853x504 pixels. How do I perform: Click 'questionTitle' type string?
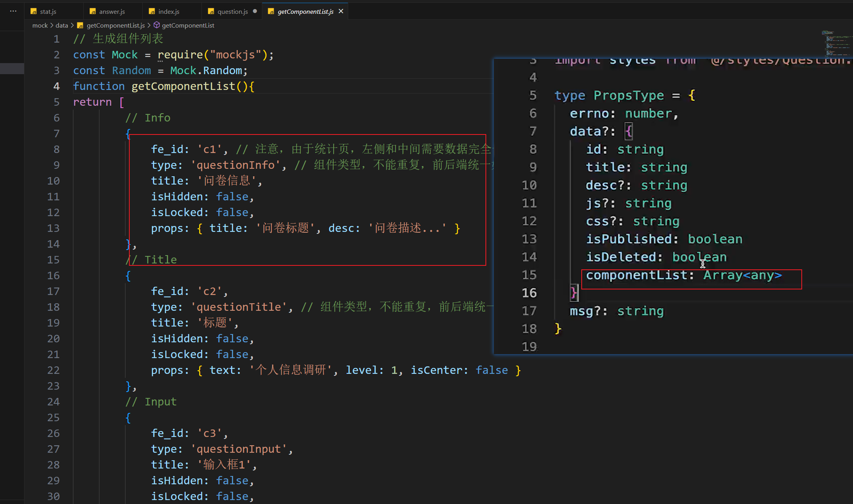[x=239, y=307]
